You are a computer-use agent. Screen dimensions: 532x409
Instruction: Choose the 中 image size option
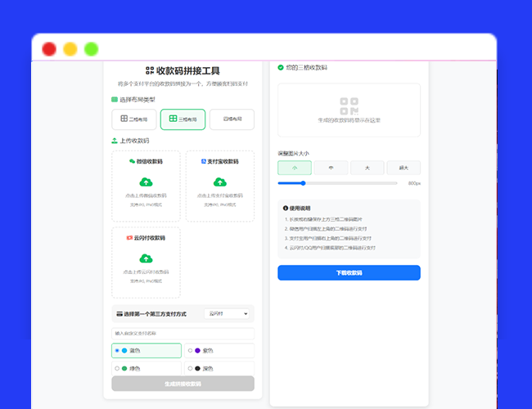click(x=331, y=168)
